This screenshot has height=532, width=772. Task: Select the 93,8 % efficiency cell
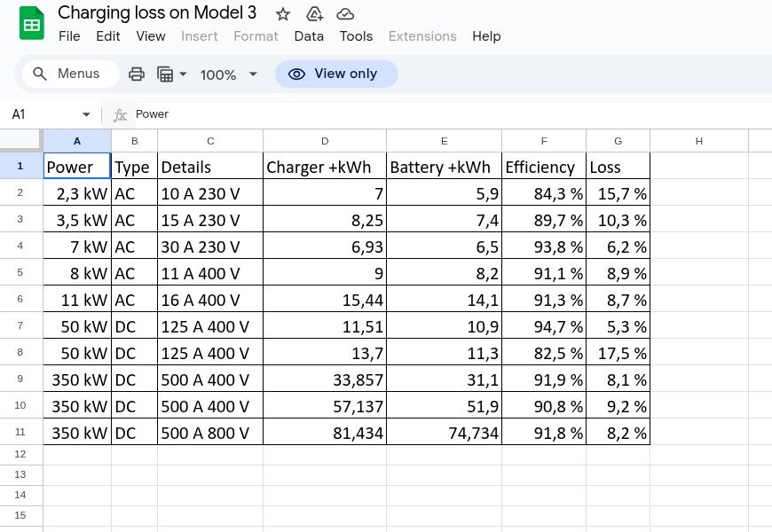tap(544, 246)
